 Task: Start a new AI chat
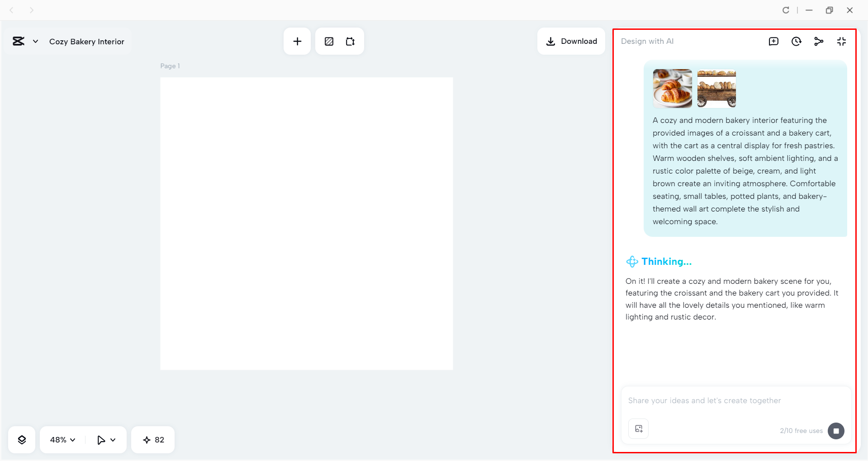[774, 41]
